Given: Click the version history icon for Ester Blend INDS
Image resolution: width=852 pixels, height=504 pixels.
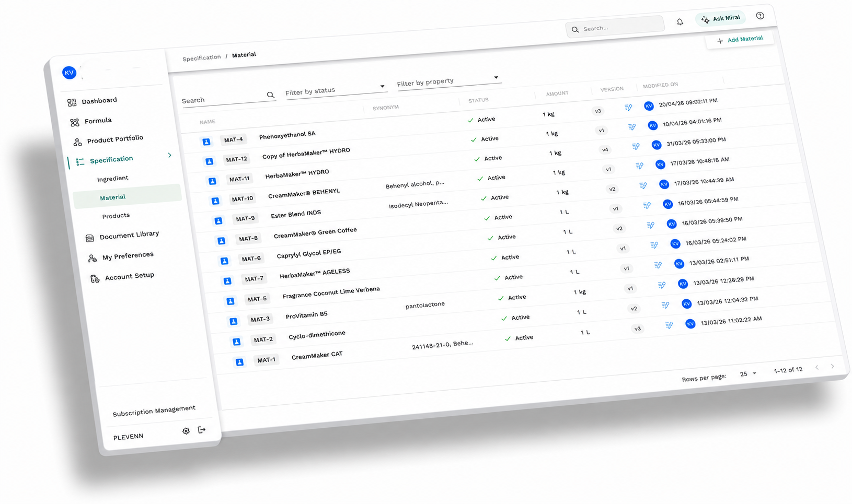Looking at the screenshot, I should click(x=643, y=185).
